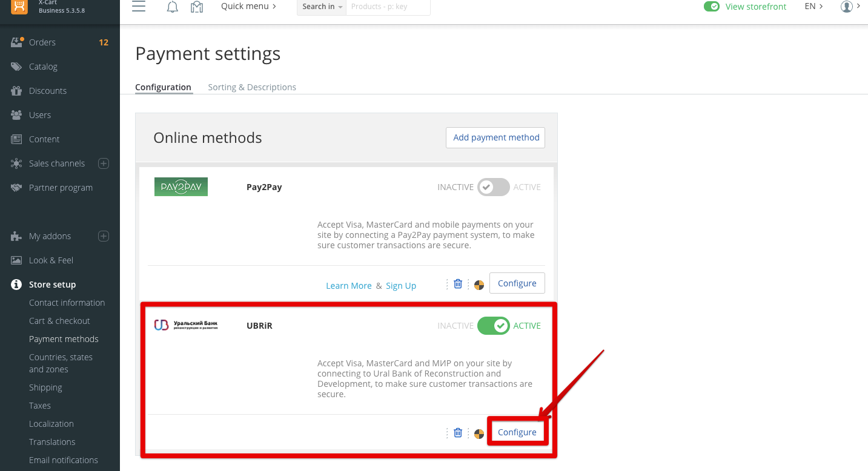
Task: Click the product search input field
Action: tap(388, 7)
